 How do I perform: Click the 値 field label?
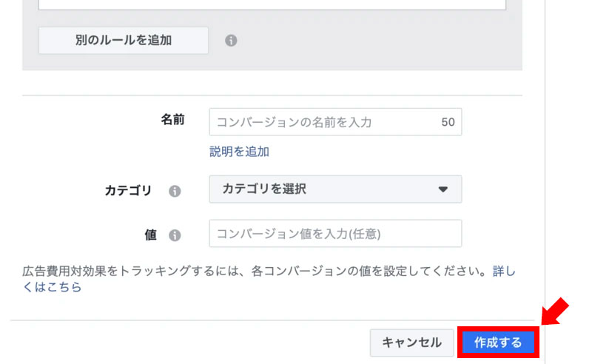click(151, 235)
